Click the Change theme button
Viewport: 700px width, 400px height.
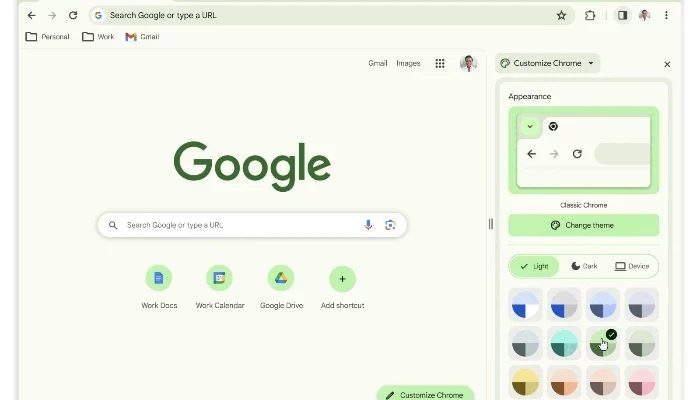click(583, 225)
